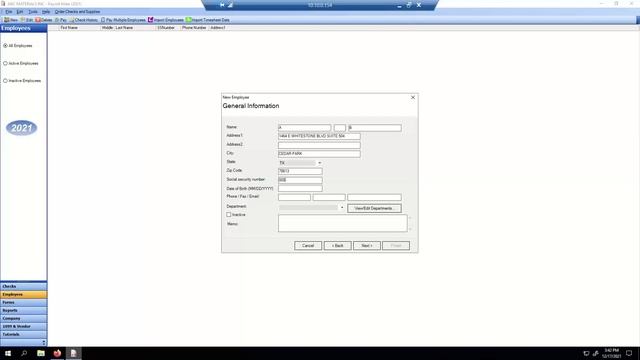This screenshot has width=640, height=360.
Task: Click the Fax input field
Action: pos(329,197)
